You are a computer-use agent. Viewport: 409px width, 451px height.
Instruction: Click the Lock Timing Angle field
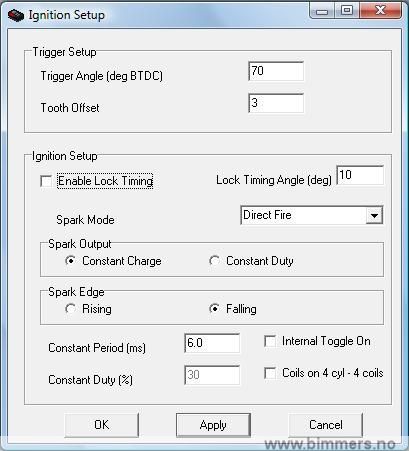point(360,175)
